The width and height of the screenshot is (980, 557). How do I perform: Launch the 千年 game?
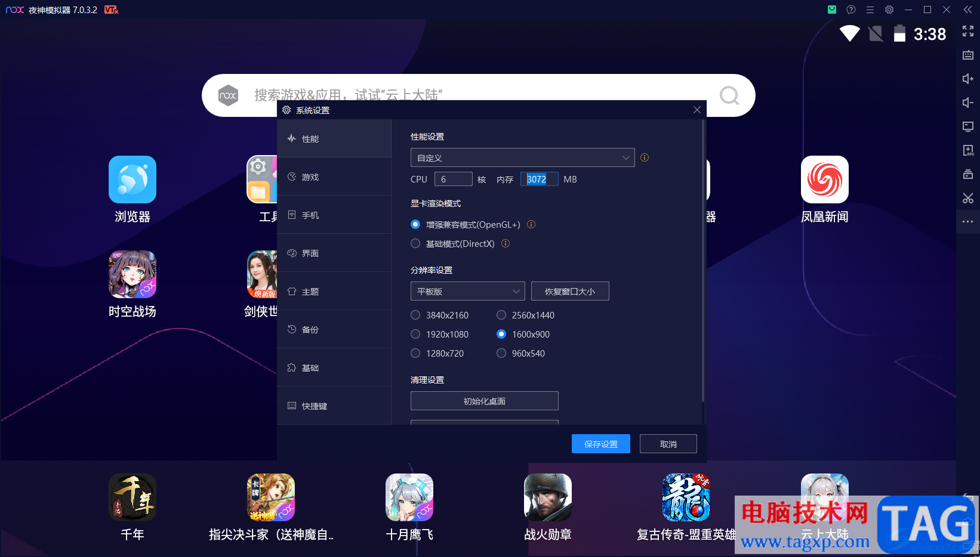[132, 497]
